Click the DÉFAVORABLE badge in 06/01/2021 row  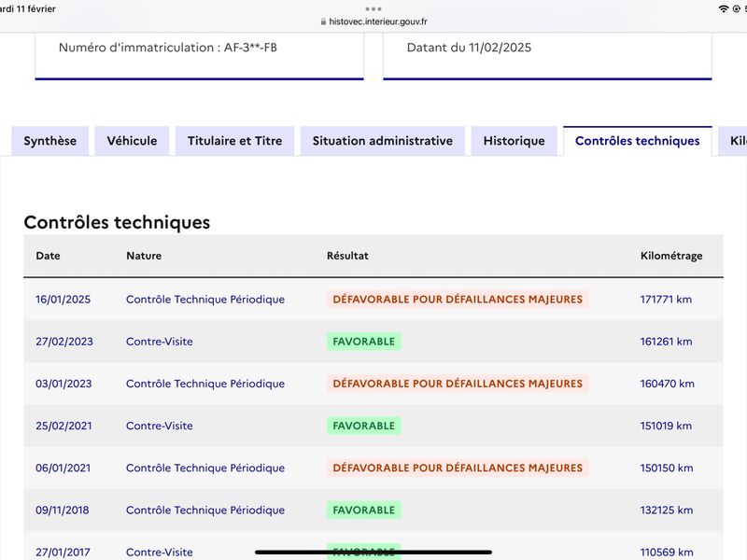458,469
